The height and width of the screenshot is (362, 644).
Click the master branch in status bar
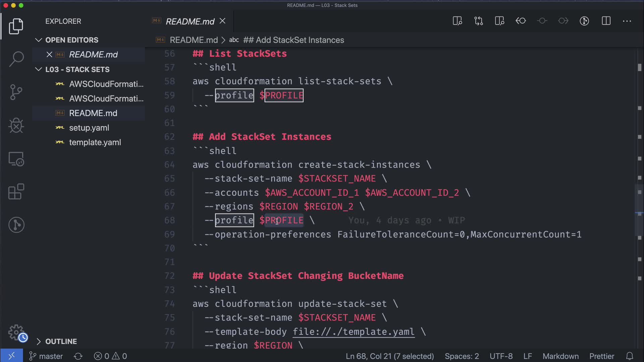(46, 356)
